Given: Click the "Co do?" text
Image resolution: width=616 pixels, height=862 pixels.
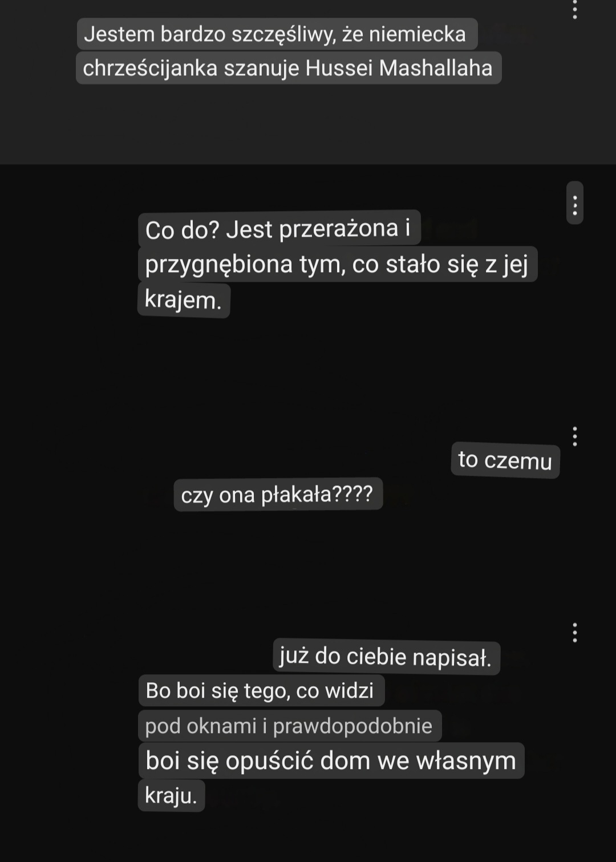Looking at the screenshot, I should [183, 230].
